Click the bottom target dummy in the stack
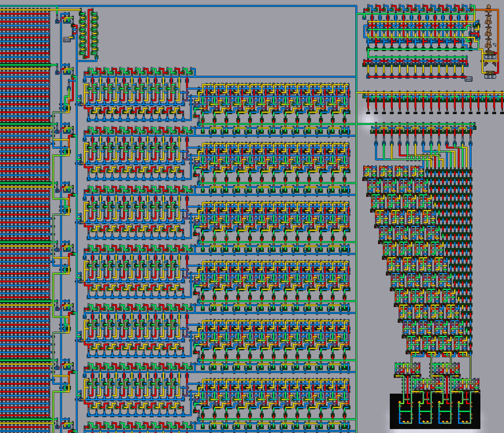Image resolution: width=504 pixels, height=433 pixels. coord(488,45)
